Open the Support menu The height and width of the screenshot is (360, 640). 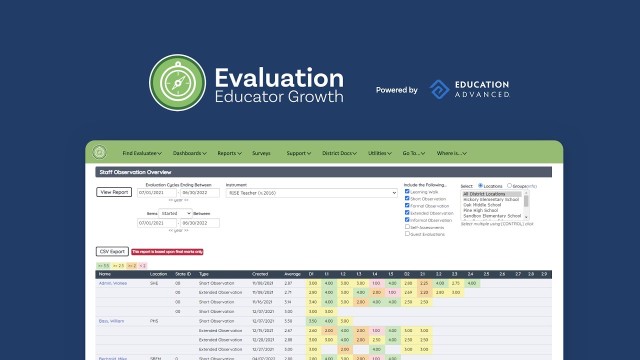pyautogui.click(x=298, y=153)
